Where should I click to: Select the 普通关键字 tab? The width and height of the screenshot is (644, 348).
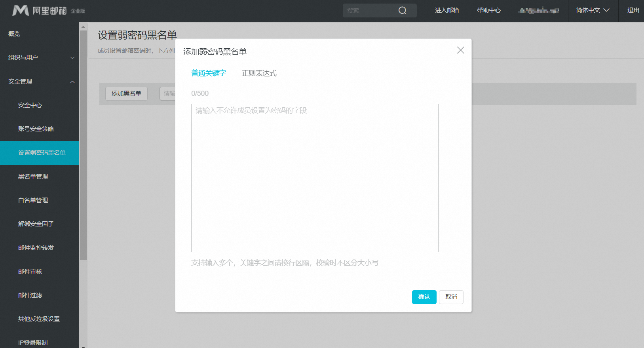click(209, 73)
